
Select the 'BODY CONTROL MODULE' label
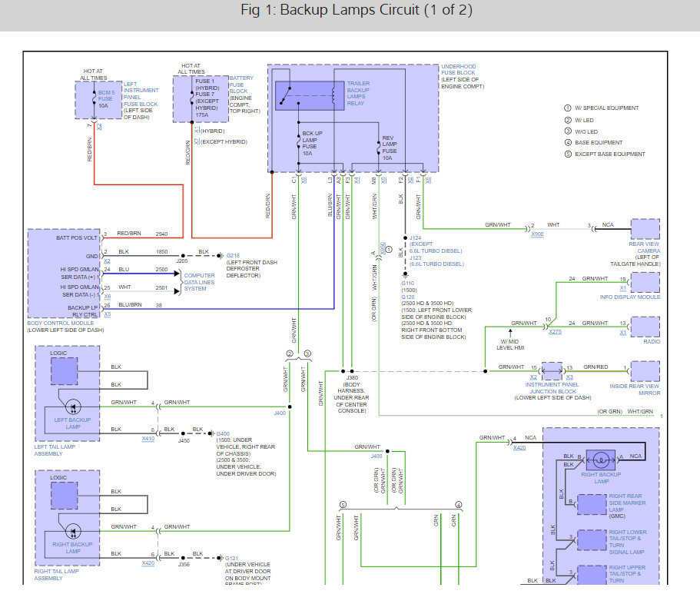[x=60, y=323]
